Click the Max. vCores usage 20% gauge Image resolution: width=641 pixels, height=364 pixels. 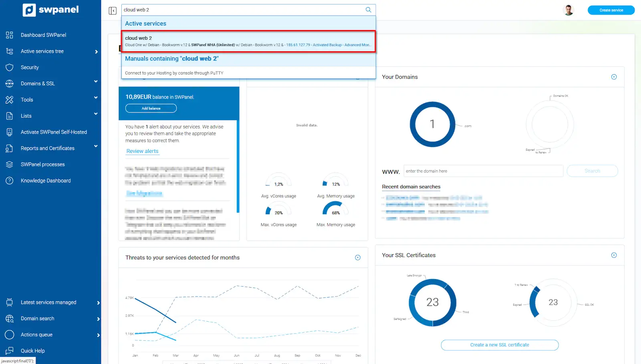[x=278, y=209]
